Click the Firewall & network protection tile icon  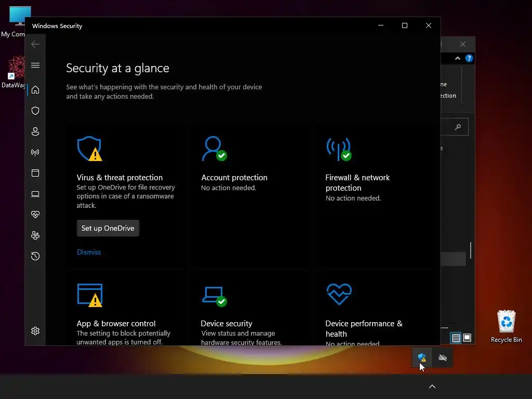(339, 149)
